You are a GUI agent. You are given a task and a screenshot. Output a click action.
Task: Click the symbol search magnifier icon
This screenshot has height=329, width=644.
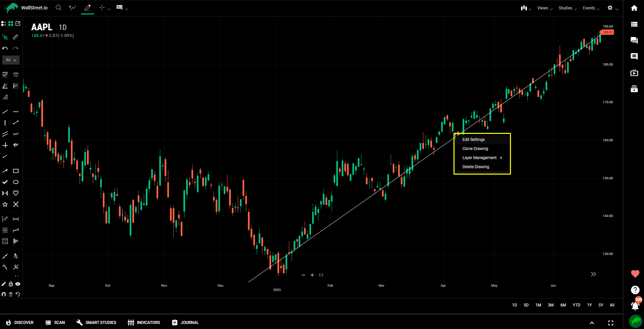click(58, 8)
